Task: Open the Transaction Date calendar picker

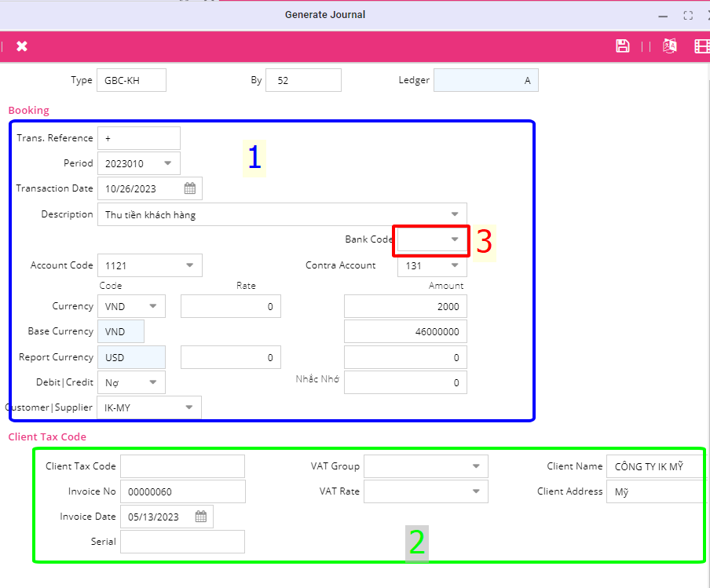Action: (190, 188)
